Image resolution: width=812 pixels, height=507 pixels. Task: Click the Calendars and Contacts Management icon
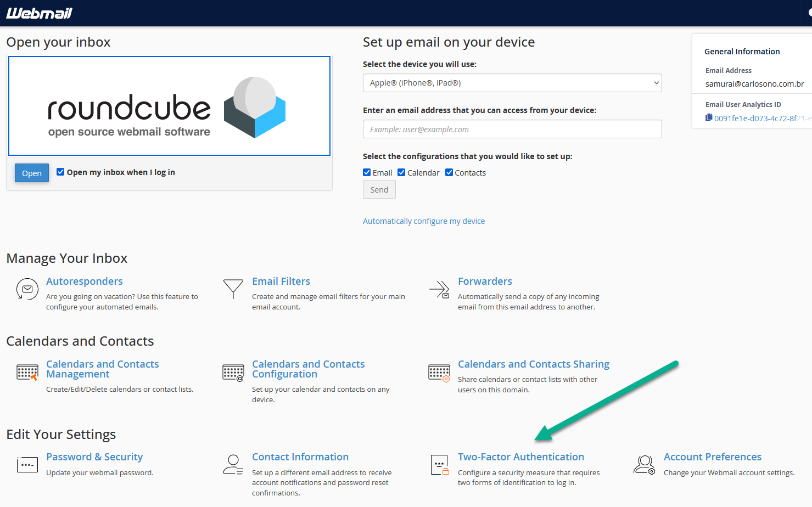click(27, 372)
